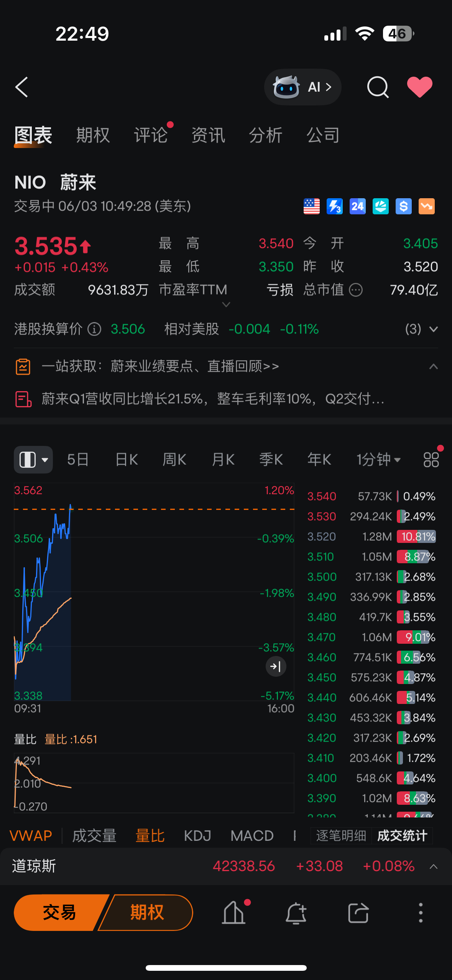Tap the ellipsis icon beside 总市值
Image resolution: width=452 pixels, height=980 pixels.
(x=356, y=290)
